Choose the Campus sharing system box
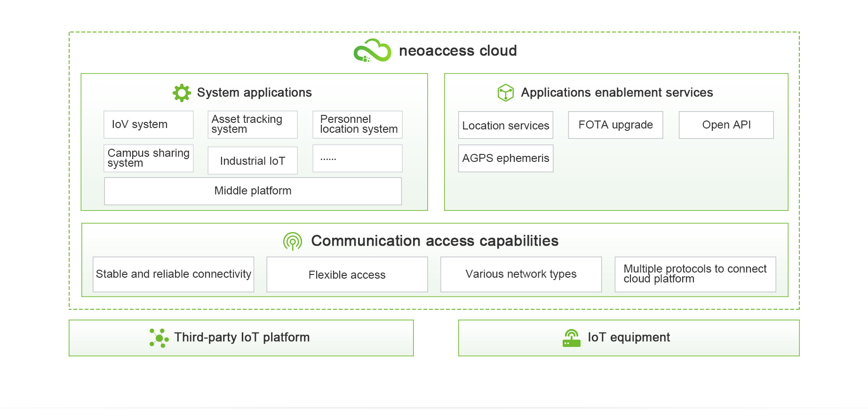This screenshot has width=868, height=410. 148,158
